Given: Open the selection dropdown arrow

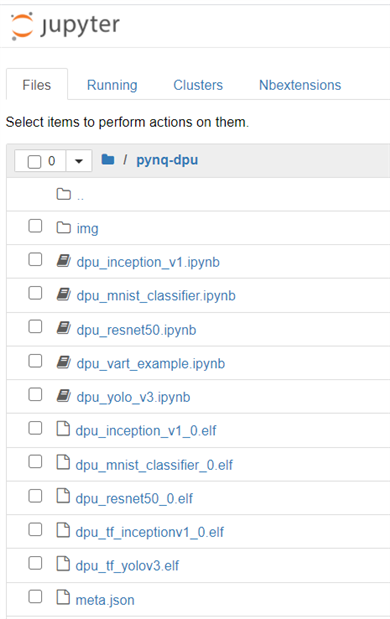Looking at the screenshot, I should click(x=79, y=161).
